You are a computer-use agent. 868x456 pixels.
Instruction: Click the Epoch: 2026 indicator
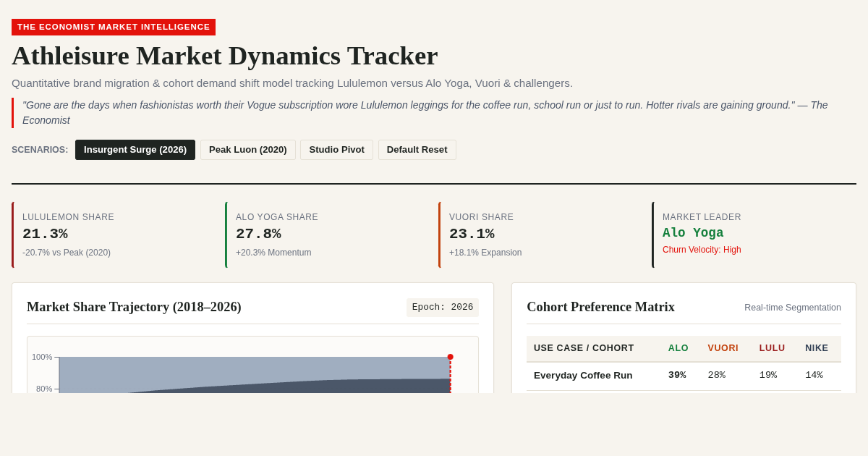(443, 308)
